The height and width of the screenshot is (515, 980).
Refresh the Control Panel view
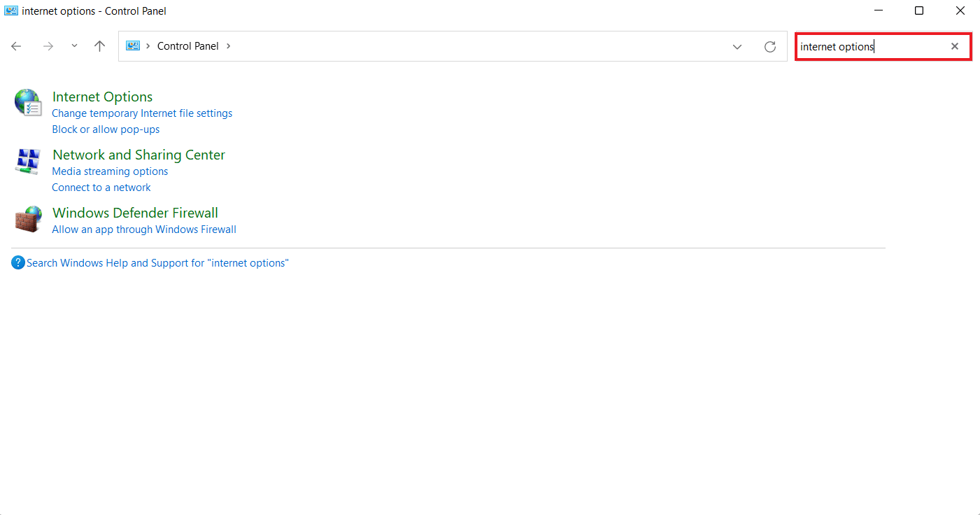click(x=770, y=46)
